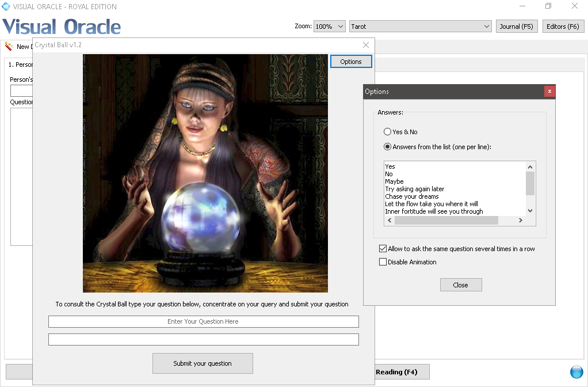Click the Enter Your Question Here field
Image resolution: width=588 pixels, height=387 pixels.
203,322
